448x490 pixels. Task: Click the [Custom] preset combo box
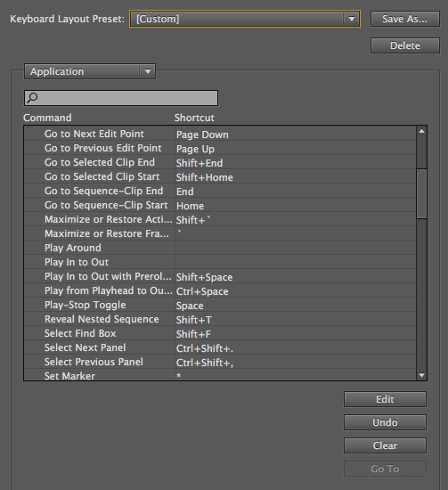245,19
